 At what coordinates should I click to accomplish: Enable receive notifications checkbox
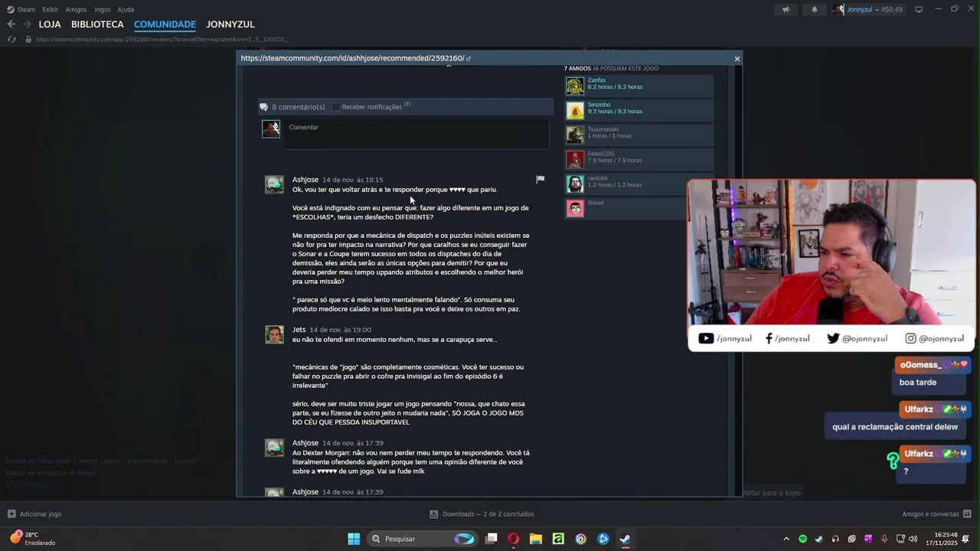336,107
